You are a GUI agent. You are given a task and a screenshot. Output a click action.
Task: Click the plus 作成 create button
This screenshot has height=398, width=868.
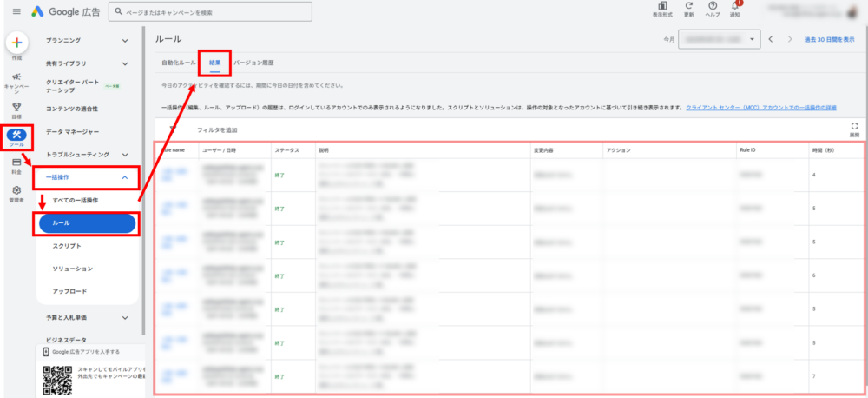17,43
